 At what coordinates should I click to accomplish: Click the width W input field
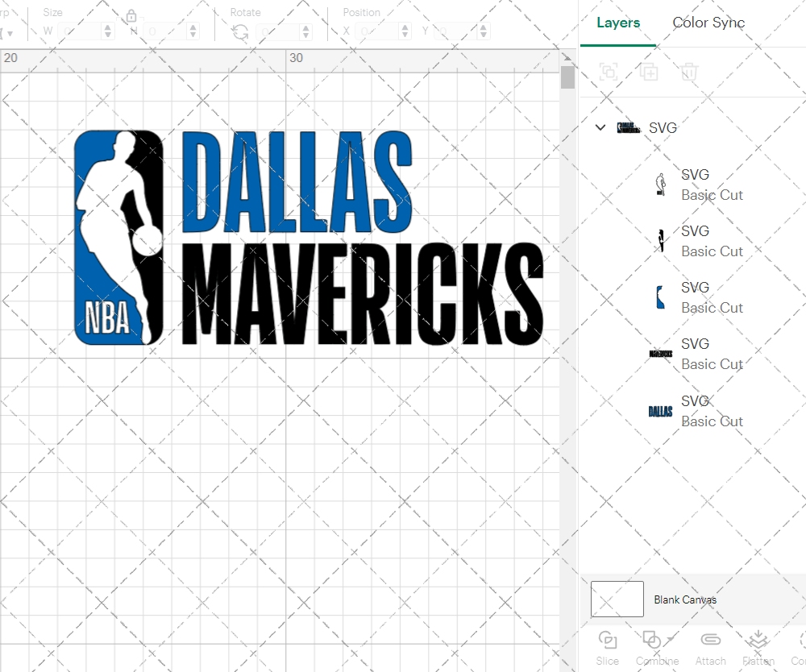[x=80, y=31]
